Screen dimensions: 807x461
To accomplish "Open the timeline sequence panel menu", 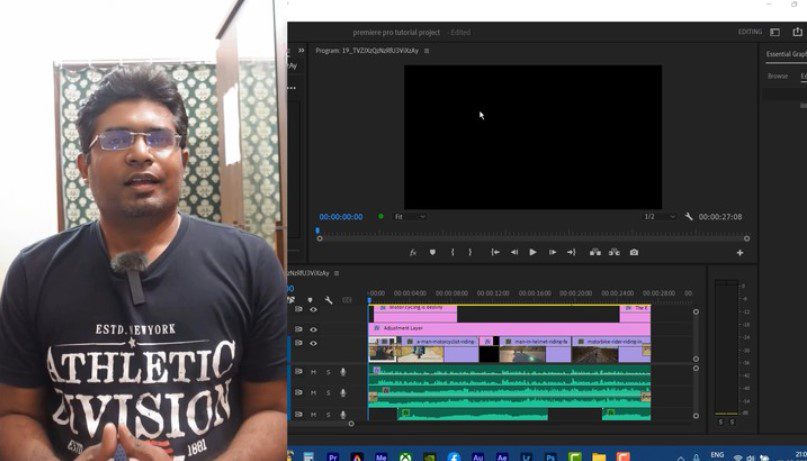I will click(337, 273).
